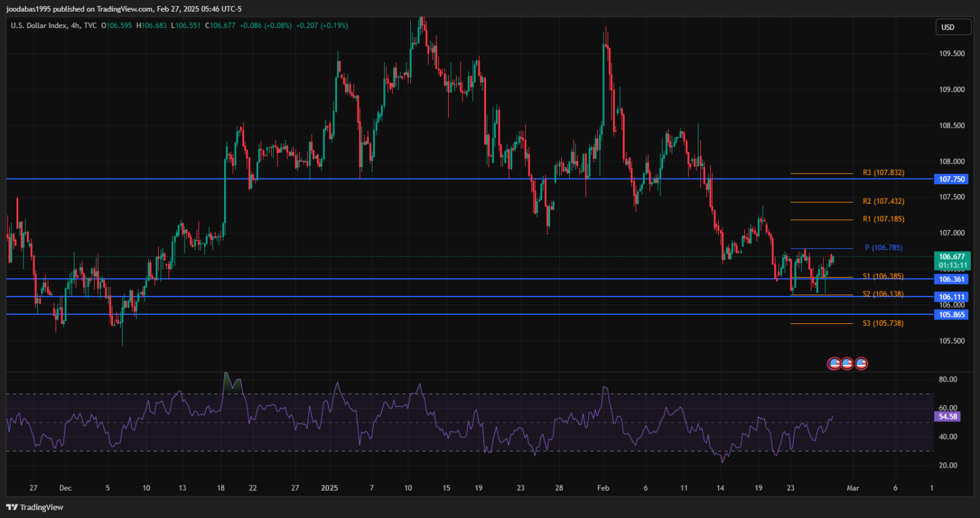Select the 105.865 horizontal line price label
This screenshot has height=518, width=980.
(x=952, y=314)
